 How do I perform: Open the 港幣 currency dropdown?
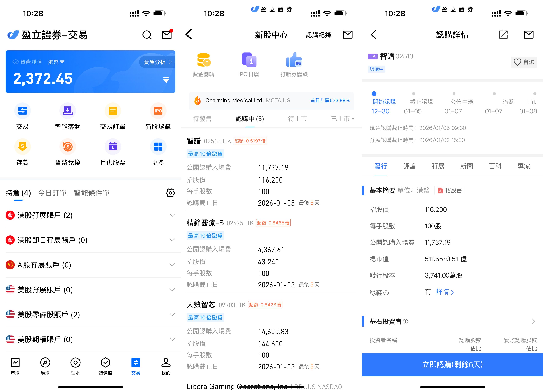pyautogui.click(x=56, y=62)
